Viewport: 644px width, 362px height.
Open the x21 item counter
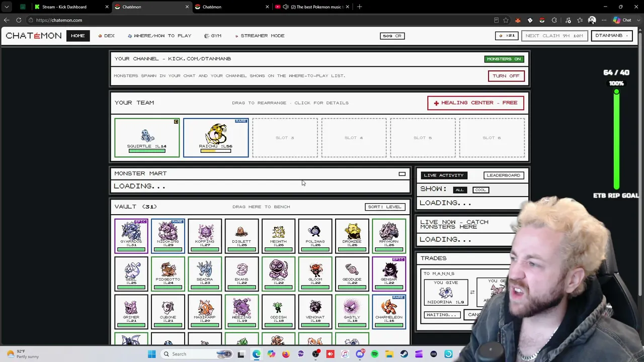click(x=507, y=36)
